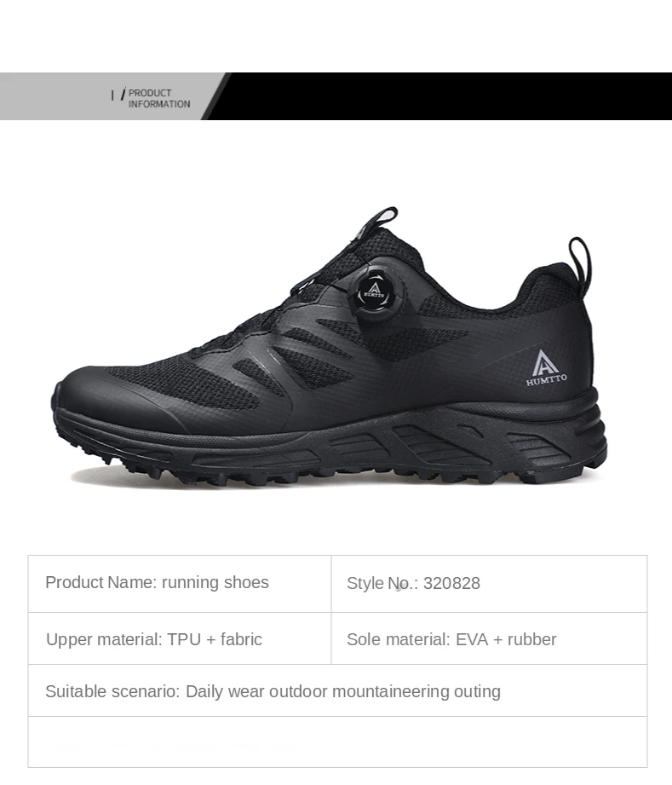672x785 pixels.
Task: Select the Product Name: running shoes cell
Action: point(180,584)
